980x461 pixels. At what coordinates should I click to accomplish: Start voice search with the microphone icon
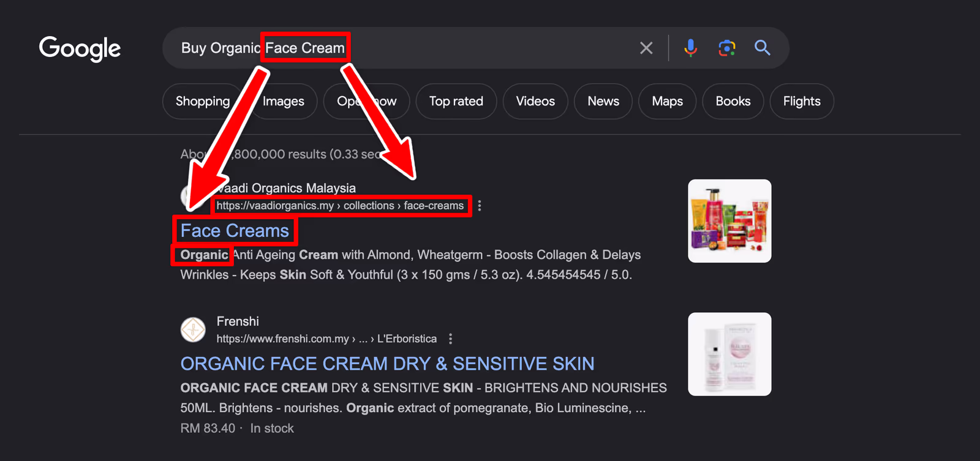pos(690,48)
